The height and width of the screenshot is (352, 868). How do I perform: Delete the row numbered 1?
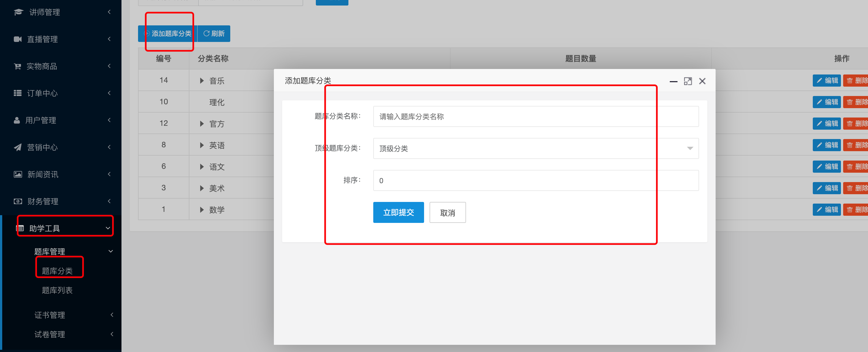(856, 210)
